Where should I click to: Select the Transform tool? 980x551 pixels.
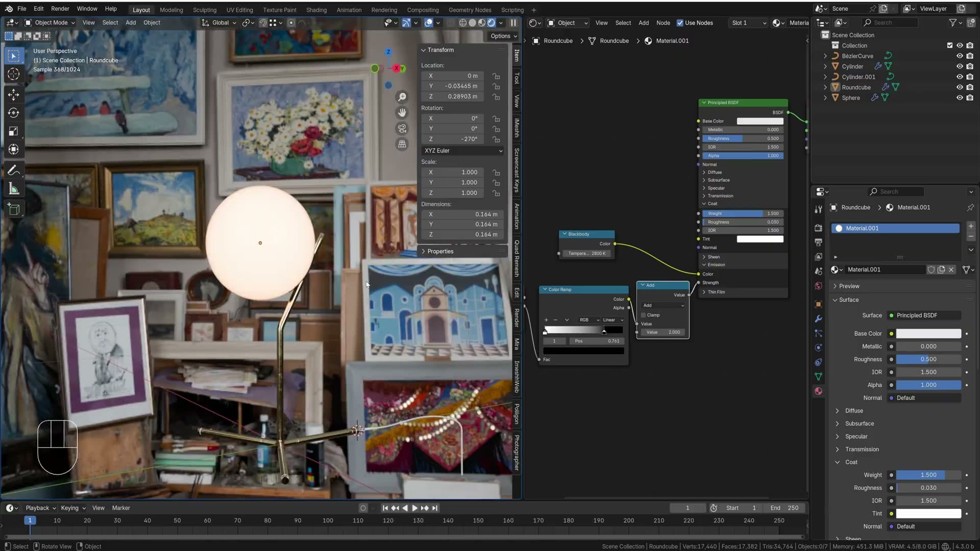tap(14, 149)
